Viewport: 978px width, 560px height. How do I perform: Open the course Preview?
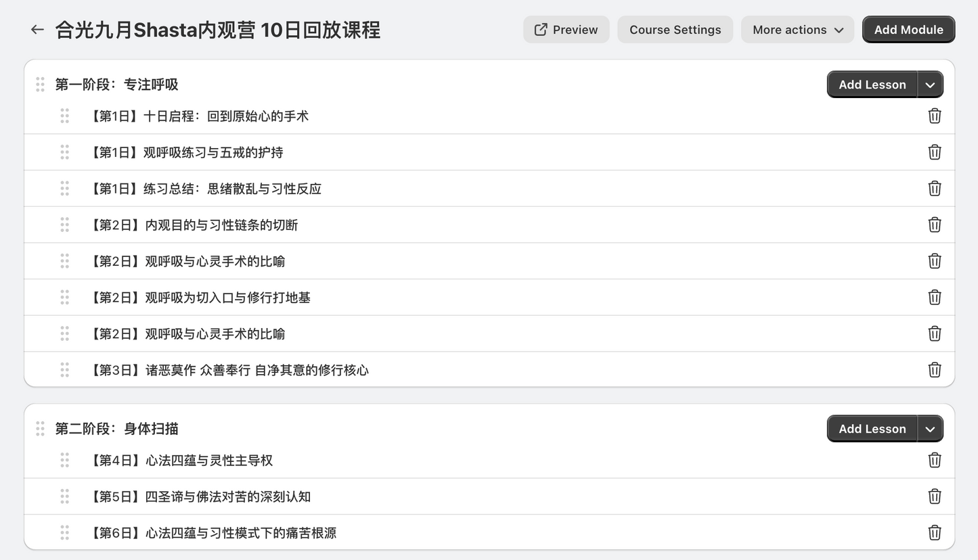pos(566,30)
